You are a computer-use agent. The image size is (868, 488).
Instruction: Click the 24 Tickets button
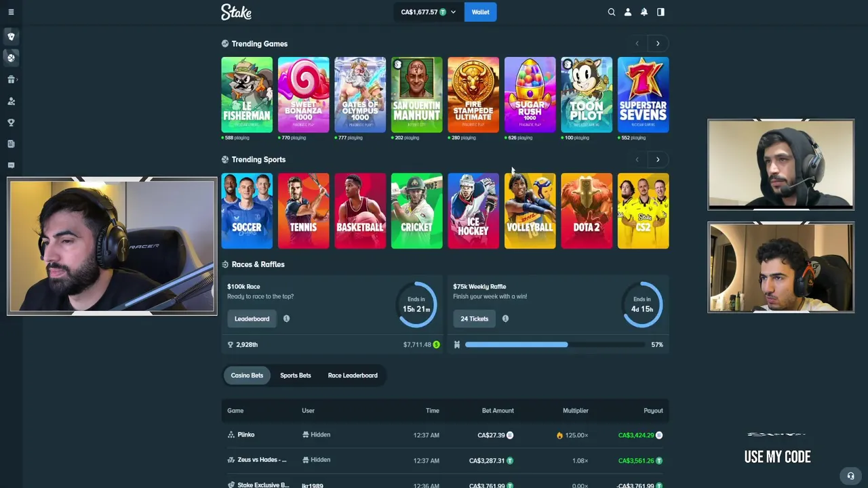pyautogui.click(x=474, y=319)
